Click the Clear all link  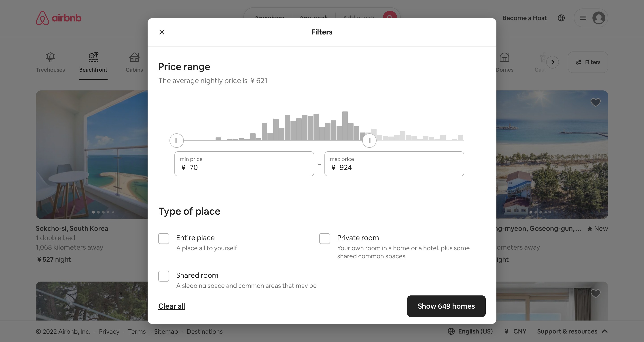(172, 306)
